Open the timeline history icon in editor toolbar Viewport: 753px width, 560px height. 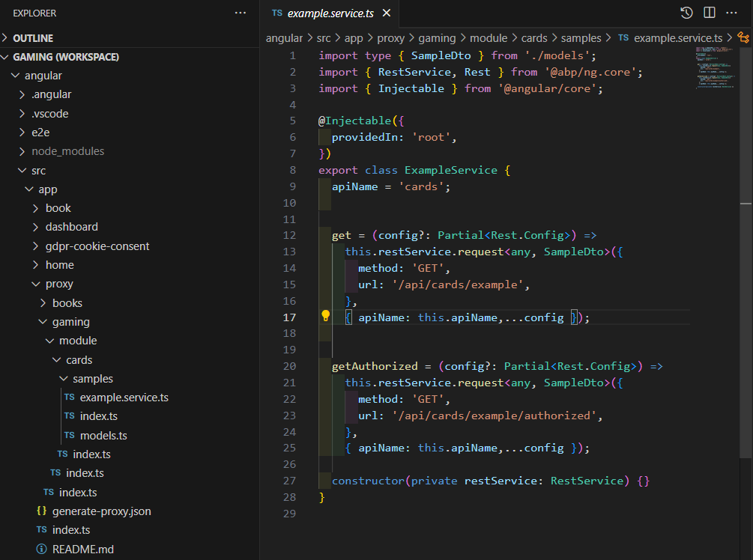[686, 13]
